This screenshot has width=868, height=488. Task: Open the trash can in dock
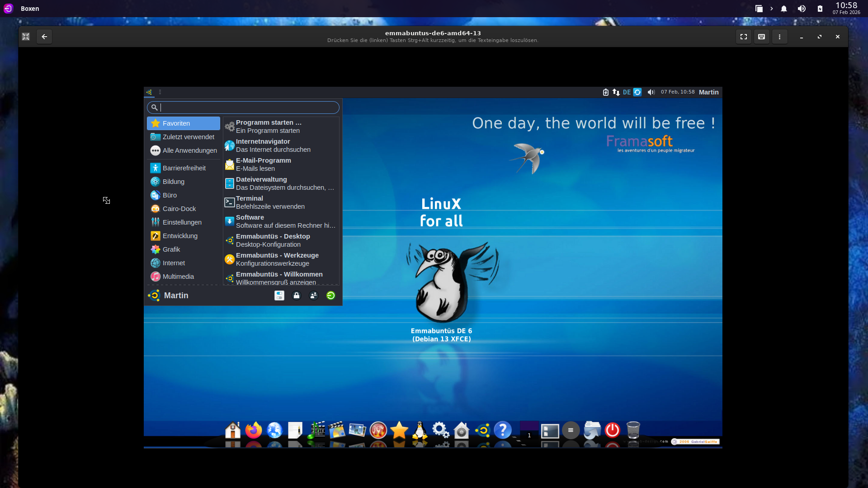coord(633,430)
